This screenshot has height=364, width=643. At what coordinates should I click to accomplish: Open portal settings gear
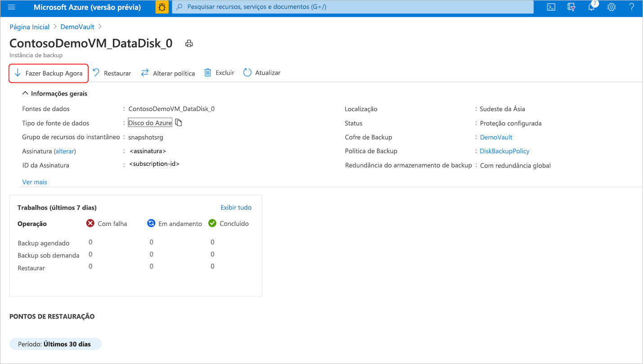point(611,7)
